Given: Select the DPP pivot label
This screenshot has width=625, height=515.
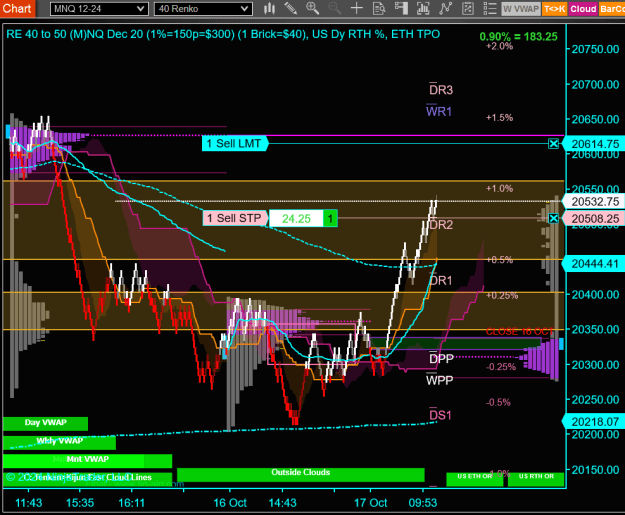Looking at the screenshot, I should 441,358.
